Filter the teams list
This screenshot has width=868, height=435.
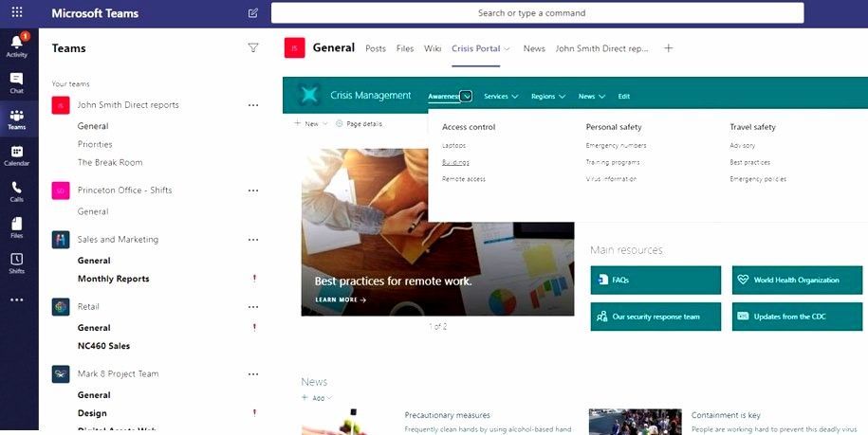coord(253,48)
